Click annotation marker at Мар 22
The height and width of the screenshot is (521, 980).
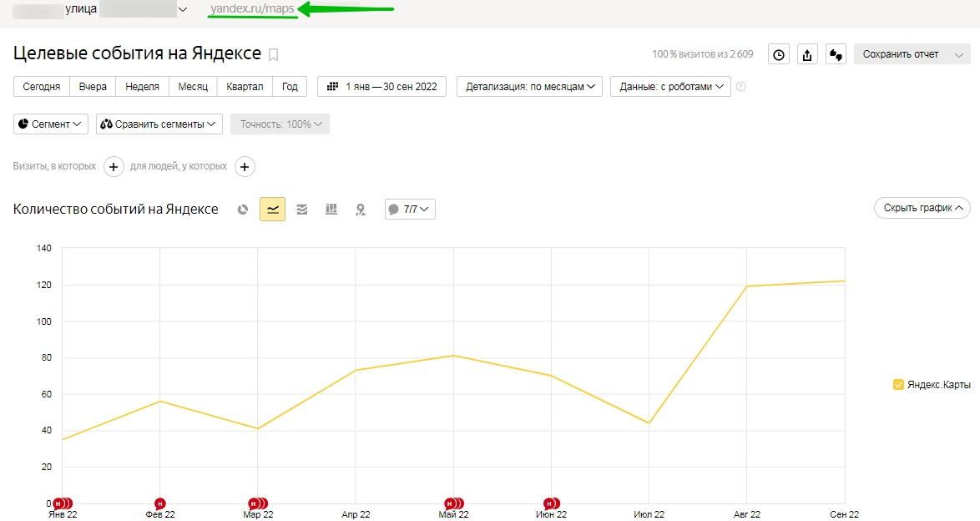pos(256,503)
